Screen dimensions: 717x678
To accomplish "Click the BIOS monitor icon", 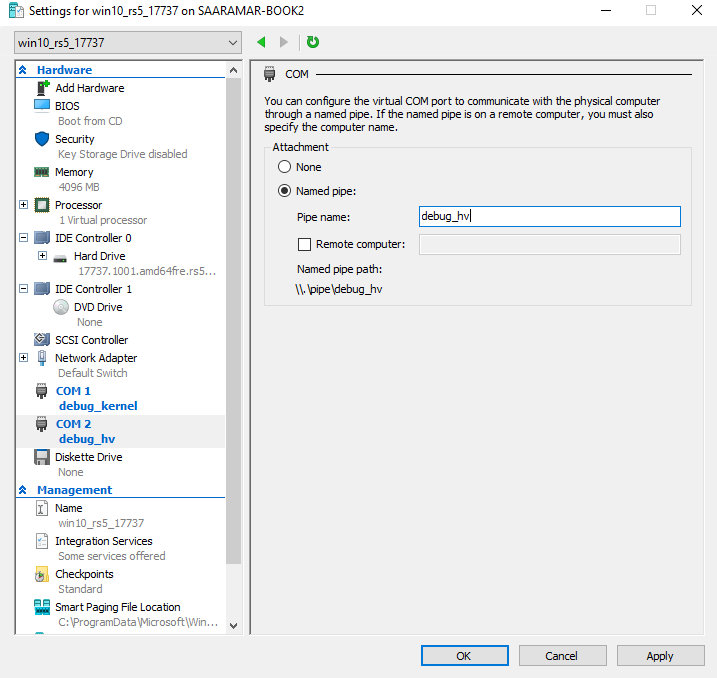I will tap(42, 106).
